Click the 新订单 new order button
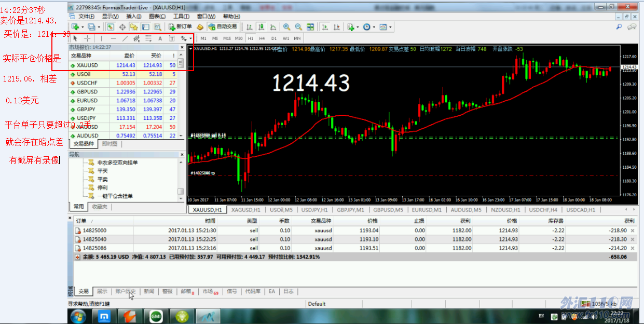 181,26
